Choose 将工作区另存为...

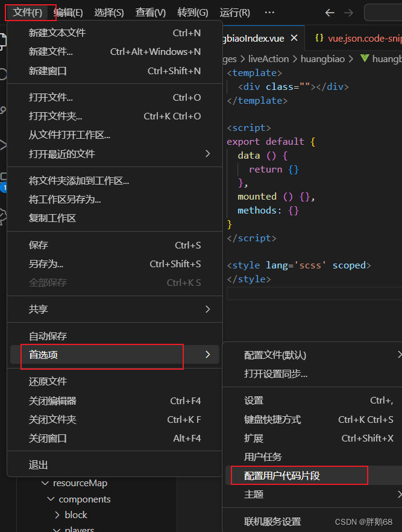coord(115,200)
